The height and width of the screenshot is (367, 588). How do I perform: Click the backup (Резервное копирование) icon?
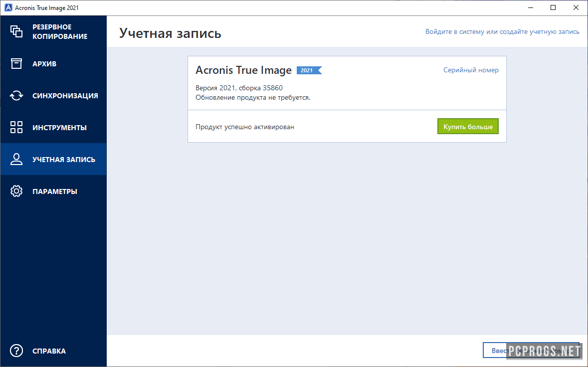(x=16, y=31)
